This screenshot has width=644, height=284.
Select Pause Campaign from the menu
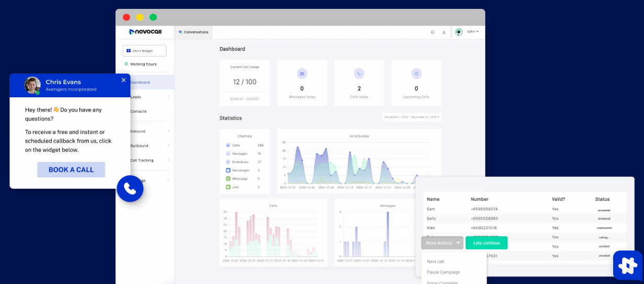click(443, 272)
